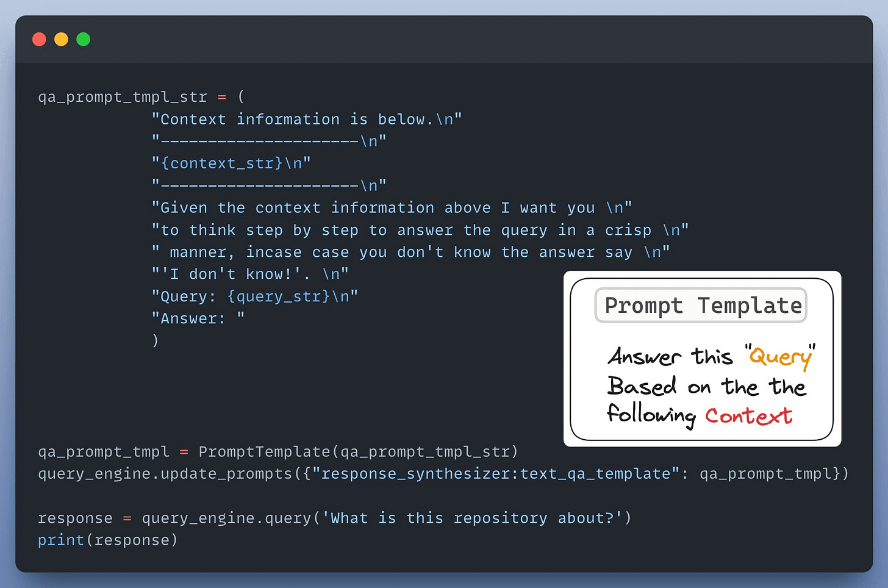This screenshot has height=588, width=888.
Task: Select the orange handwritten "Query" word
Action: point(781,357)
